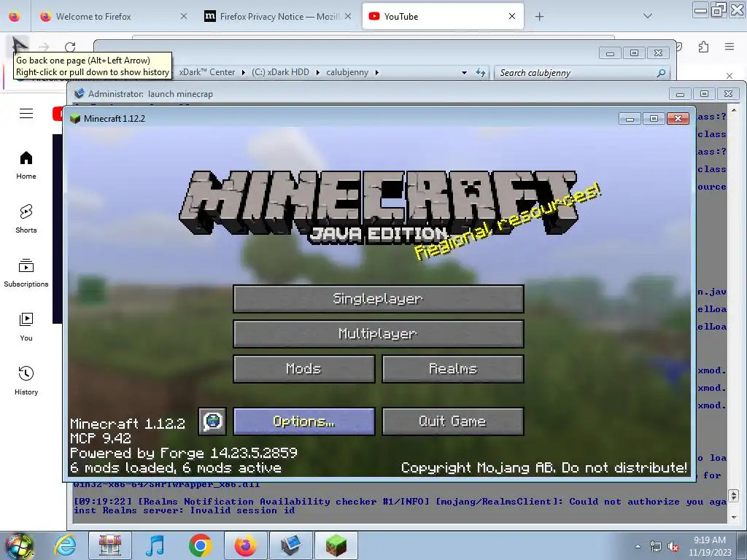Click the Explorer search magnifier icon

click(661, 73)
